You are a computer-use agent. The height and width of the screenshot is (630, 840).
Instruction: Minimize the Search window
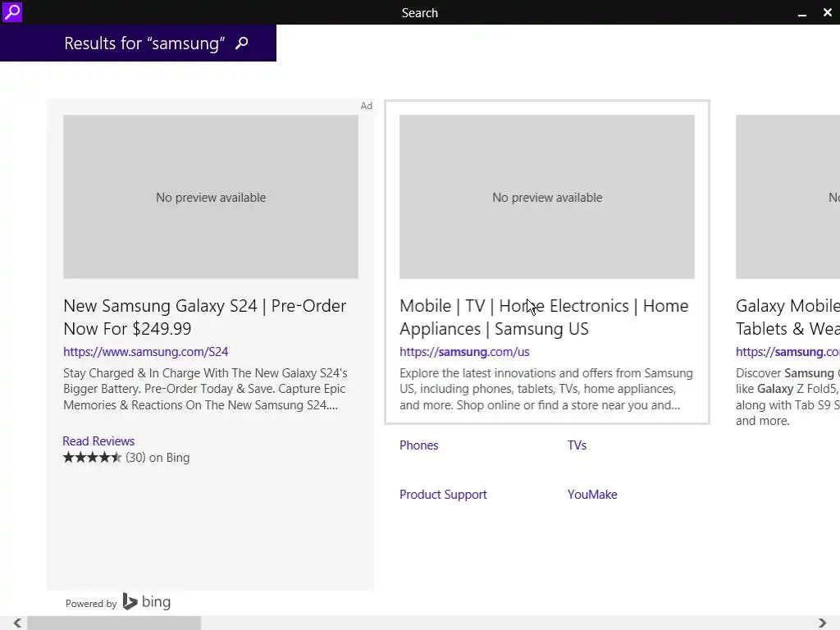802,13
